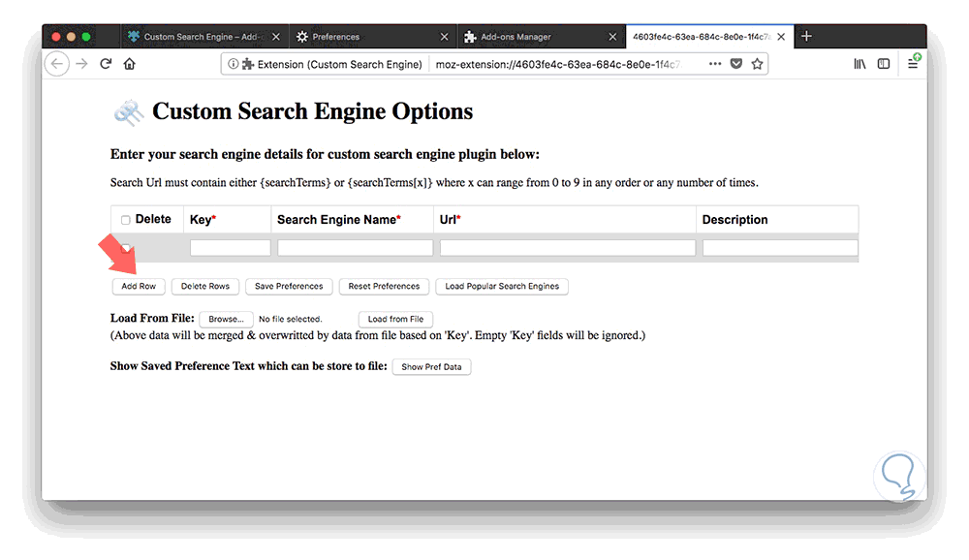Open the Library icon in toolbar

tap(860, 64)
